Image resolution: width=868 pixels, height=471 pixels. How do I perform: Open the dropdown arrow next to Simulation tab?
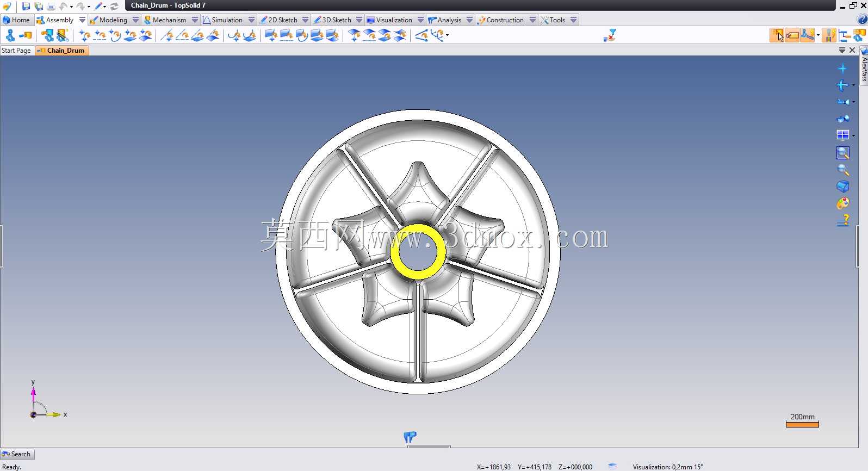click(x=251, y=20)
